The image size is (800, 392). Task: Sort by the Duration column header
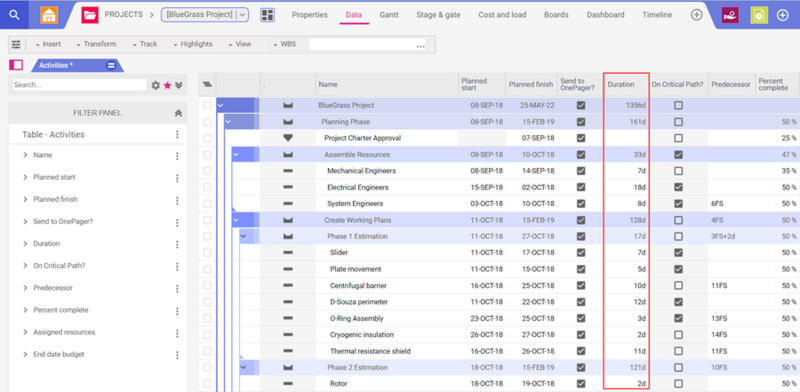pyautogui.click(x=626, y=85)
